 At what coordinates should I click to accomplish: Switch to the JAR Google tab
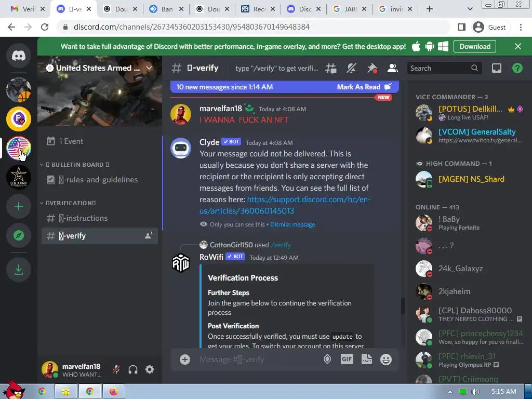350,9
